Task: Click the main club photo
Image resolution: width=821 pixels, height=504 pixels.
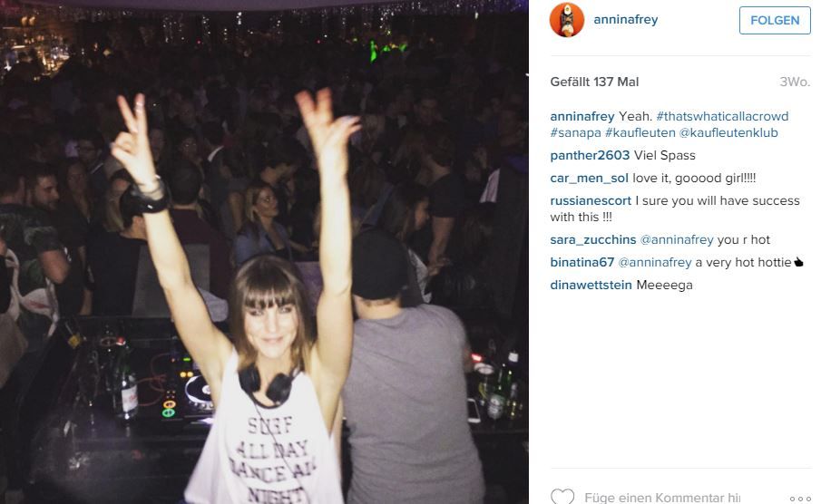Action: click(264, 252)
